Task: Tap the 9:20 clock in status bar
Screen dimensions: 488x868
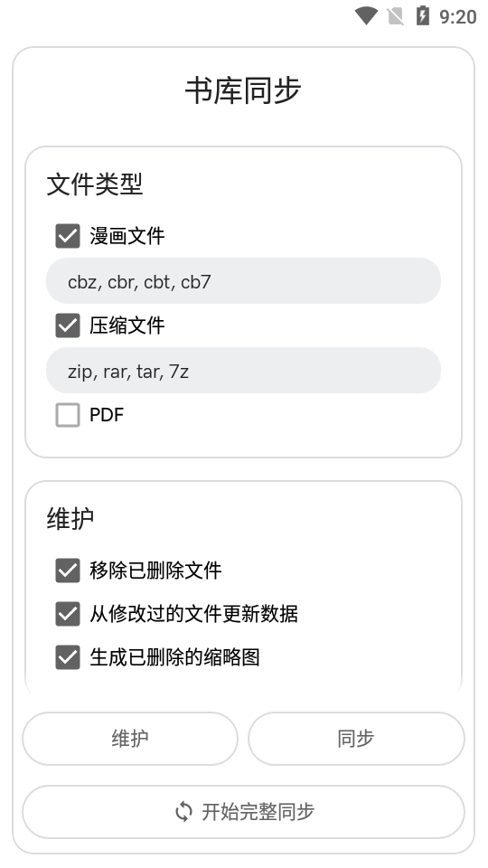Action: pos(457,16)
